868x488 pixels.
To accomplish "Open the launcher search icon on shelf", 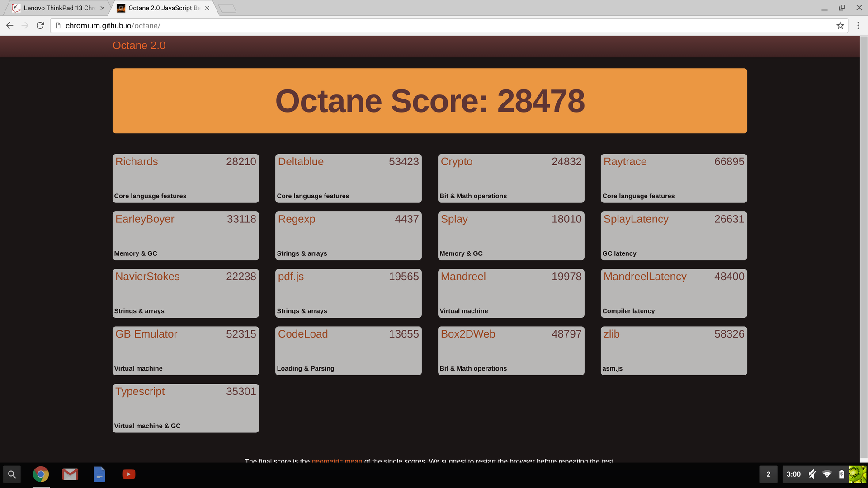I will [12, 474].
